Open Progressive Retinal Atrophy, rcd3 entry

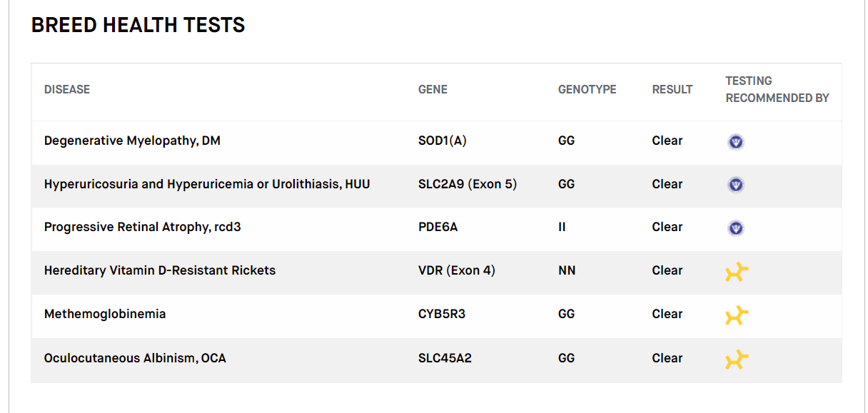tap(148, 228)
